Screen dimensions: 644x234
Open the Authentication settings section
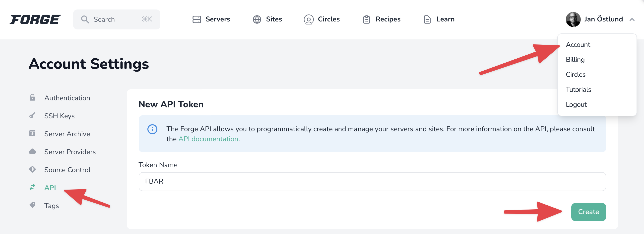pos(67,98)
